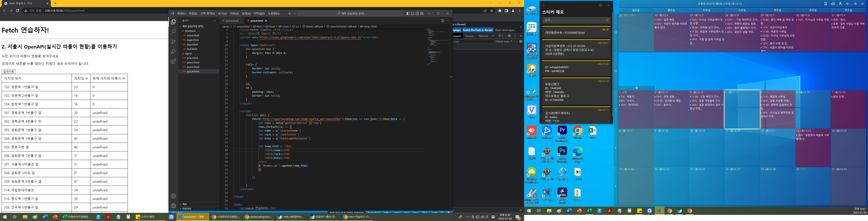The image size is (868, 221).
Task: Open the 보기(V) menu in VS Code
Action: [x=222, y=14]
